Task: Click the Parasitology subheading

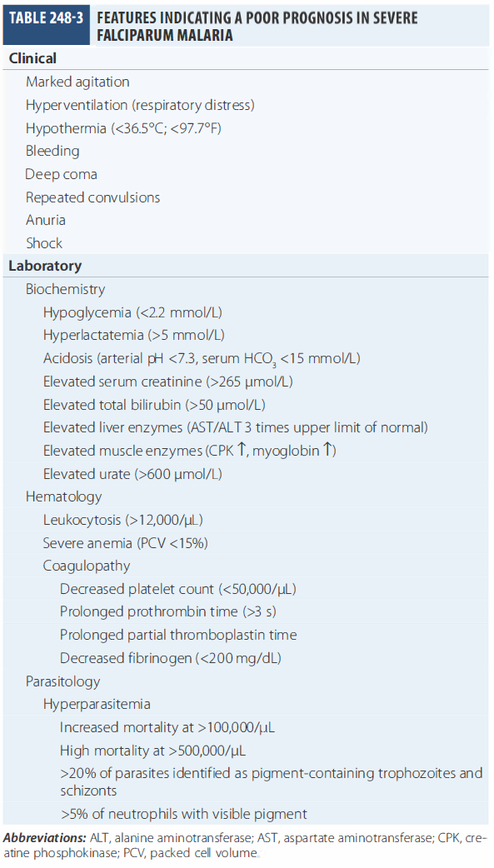Action: (62, 681)
